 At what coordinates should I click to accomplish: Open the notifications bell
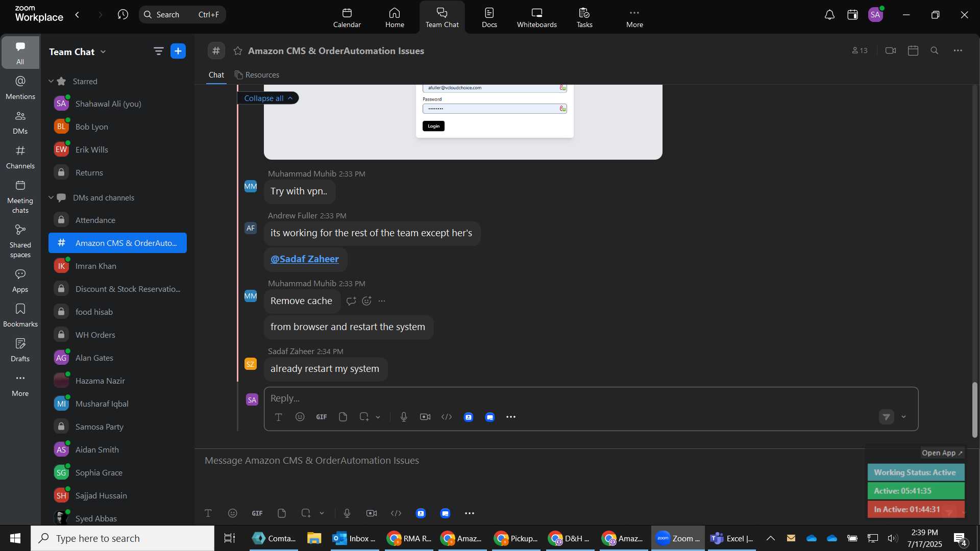829,15
